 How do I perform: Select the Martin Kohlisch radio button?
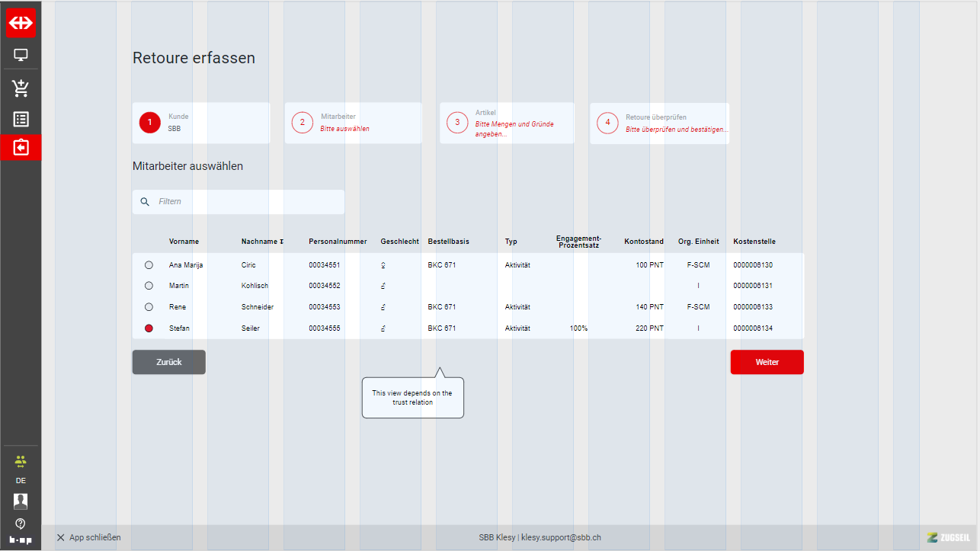click(149, 286)
